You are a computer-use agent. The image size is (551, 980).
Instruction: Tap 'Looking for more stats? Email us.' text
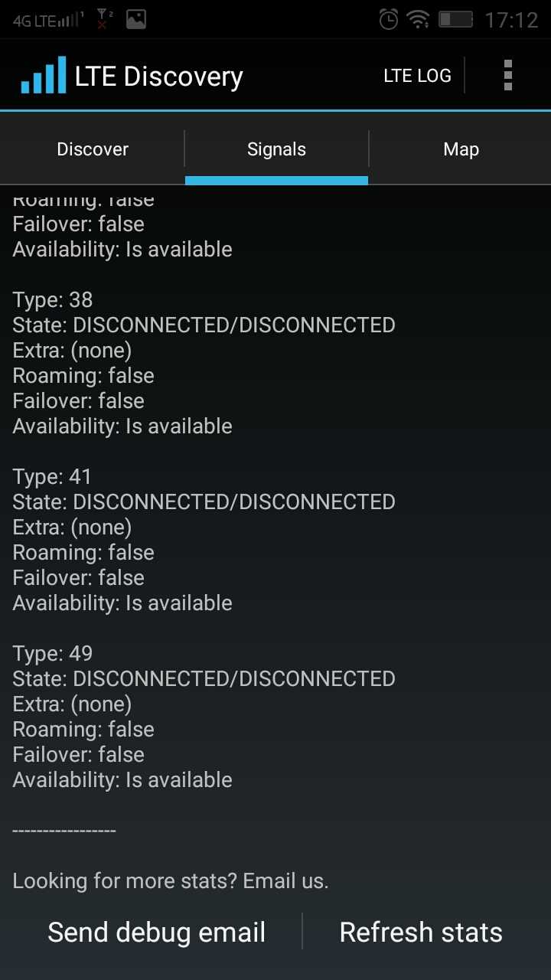[171, 881]
